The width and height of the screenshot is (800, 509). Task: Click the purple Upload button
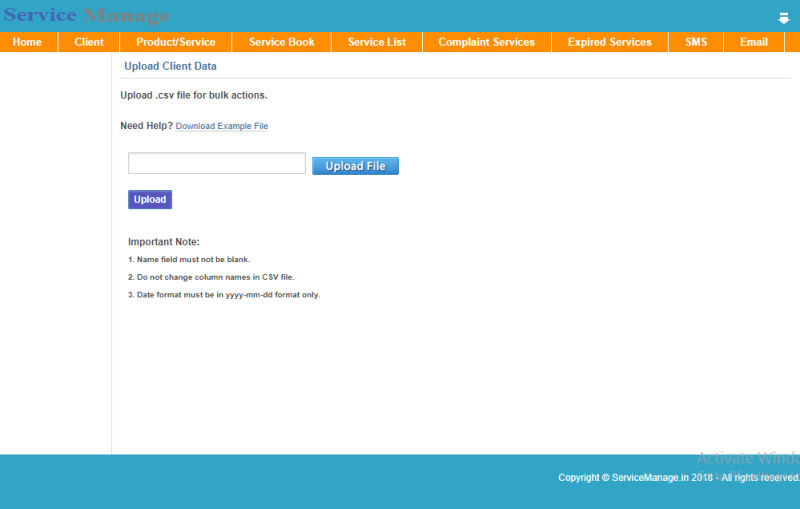click(x=150, y=199)
